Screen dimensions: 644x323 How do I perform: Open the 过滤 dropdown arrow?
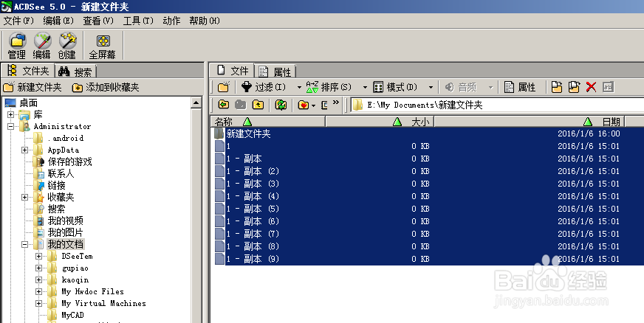point(299,87)
